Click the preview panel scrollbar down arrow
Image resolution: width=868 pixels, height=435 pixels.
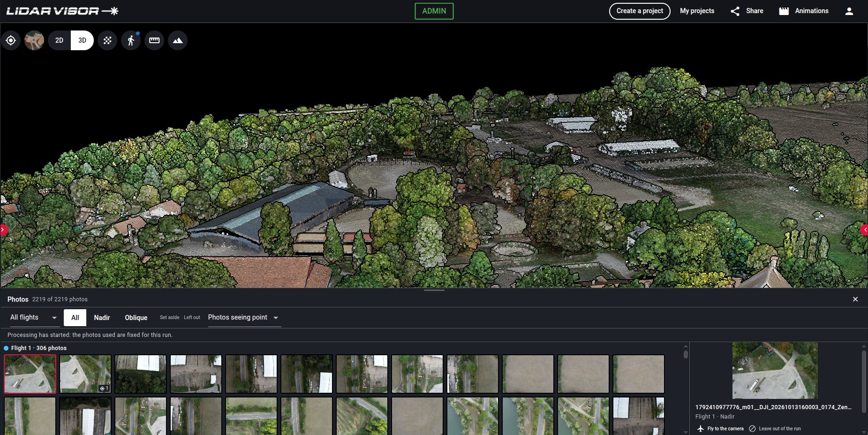pos(864,432)
